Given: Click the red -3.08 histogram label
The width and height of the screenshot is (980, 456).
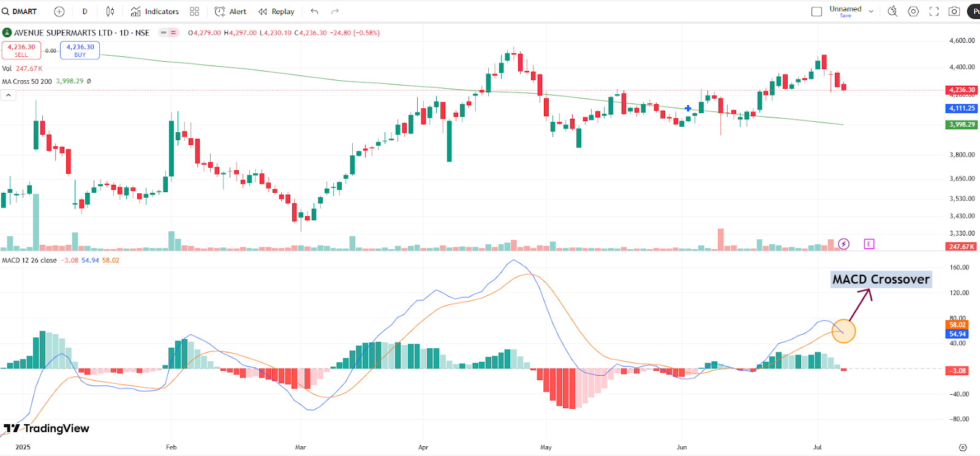Looking at the screenshot, I should tap(957, 371).
